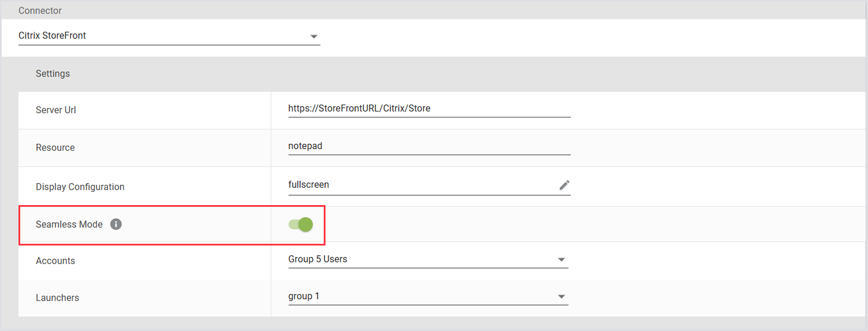
Task: Open the Accounts dropdown arrow
Action: [561, 260]
